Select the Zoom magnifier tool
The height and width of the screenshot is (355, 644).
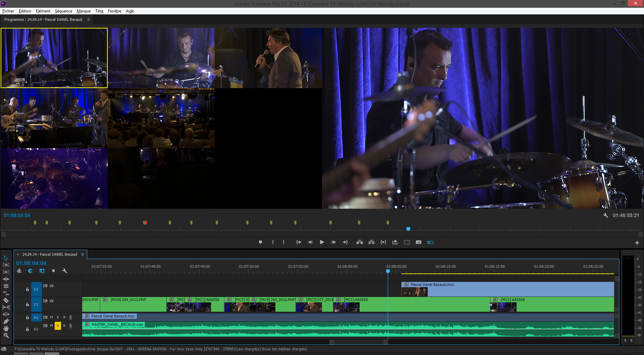(x=6, y=336)
